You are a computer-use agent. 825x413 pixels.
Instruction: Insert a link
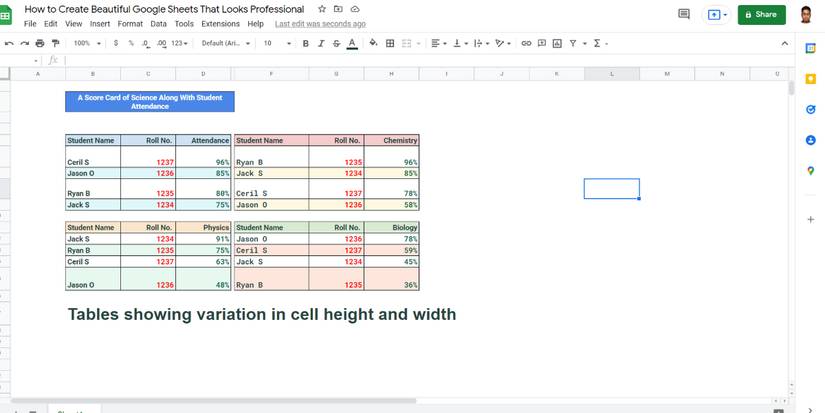(526, 43)
